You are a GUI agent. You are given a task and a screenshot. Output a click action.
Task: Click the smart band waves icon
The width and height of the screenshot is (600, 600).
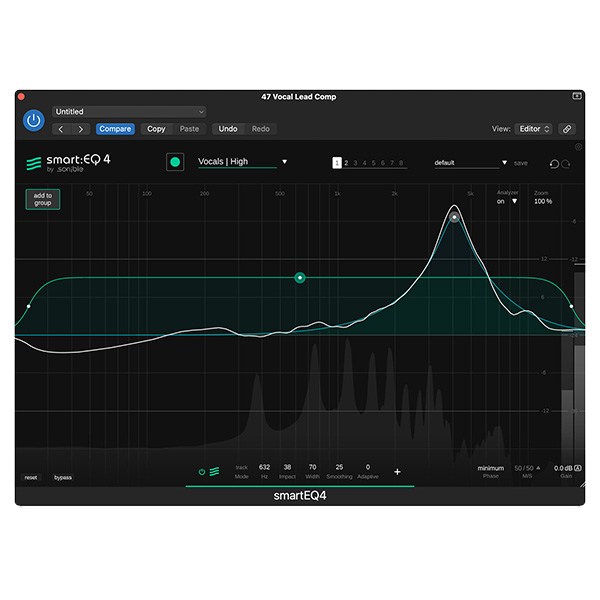tap(214, 471)
